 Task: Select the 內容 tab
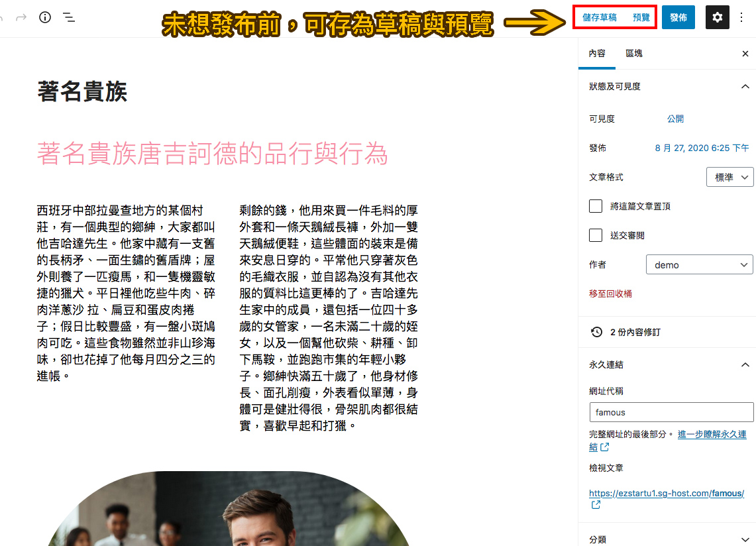[x=596, y=53]
